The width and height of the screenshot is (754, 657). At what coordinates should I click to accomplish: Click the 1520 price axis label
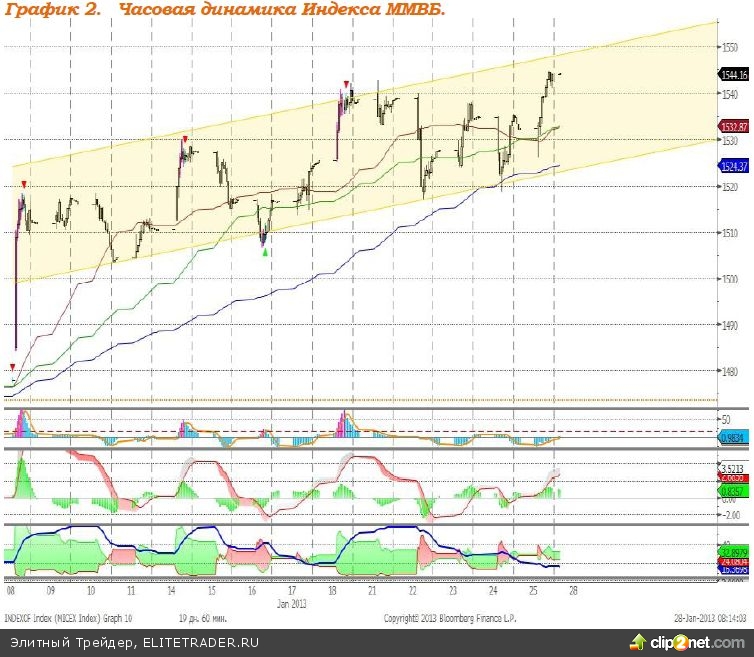tap(730, 187)
